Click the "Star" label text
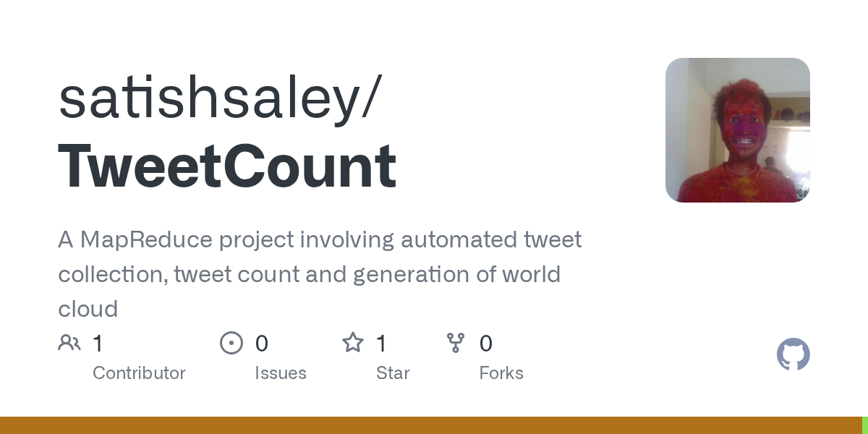The width and height of the screenshot is (868, 434). pyautogui.click(x=393, y=373)
